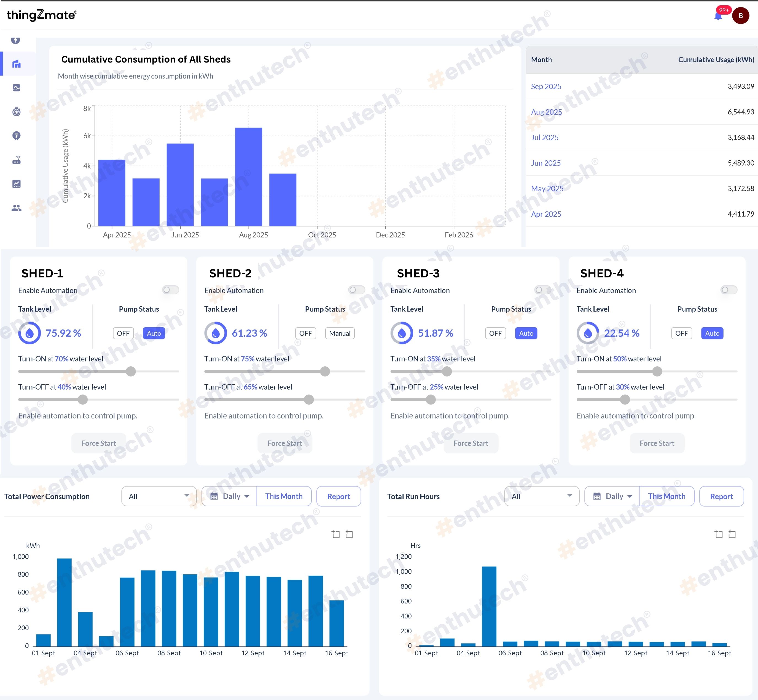Open the VFD sidebar icon
Screen dimensions: 758x700
[16, 88]
